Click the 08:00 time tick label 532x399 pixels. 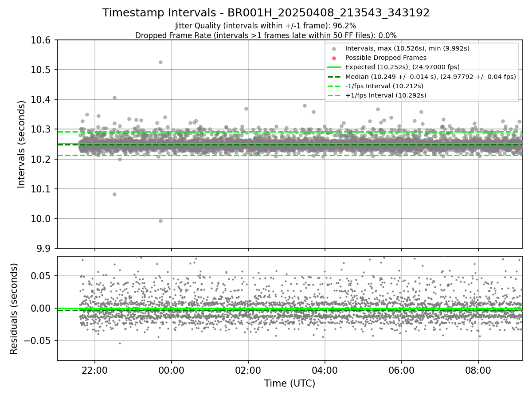coord(478,370)
